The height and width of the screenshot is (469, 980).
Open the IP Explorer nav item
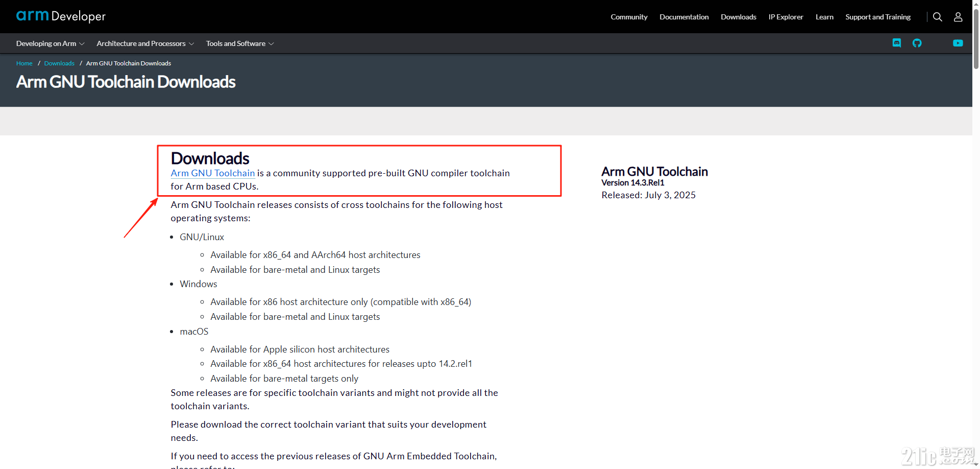(x=786, y=17)
